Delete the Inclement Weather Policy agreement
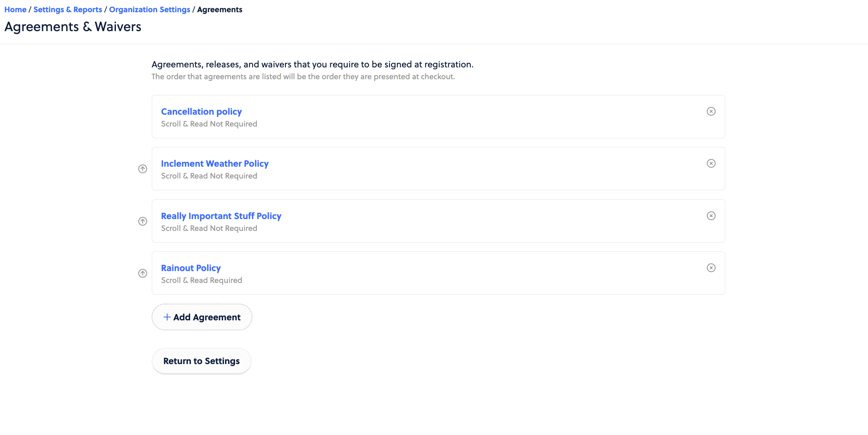This screenshot has height=435, width=868. pyautogui.click(x=711, y=164)
